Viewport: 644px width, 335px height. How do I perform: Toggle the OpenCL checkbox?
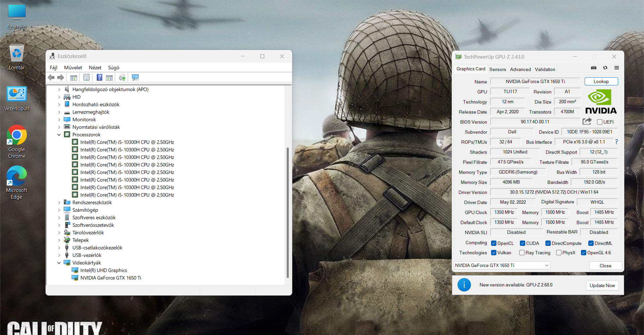click(494, 243)
